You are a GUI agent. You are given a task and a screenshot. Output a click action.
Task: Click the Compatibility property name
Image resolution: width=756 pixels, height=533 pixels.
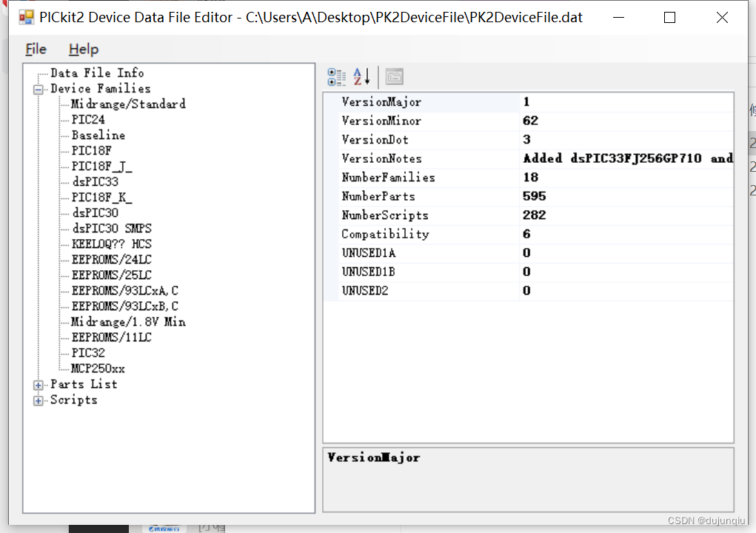385,234
